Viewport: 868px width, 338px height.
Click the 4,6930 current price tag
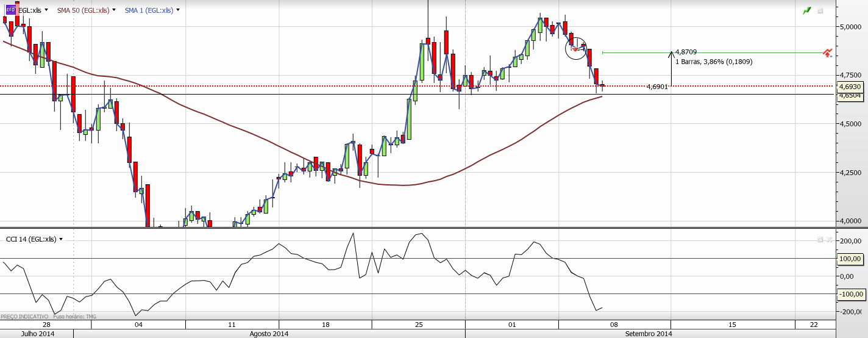pyautogui.click(x=850, y=88)
